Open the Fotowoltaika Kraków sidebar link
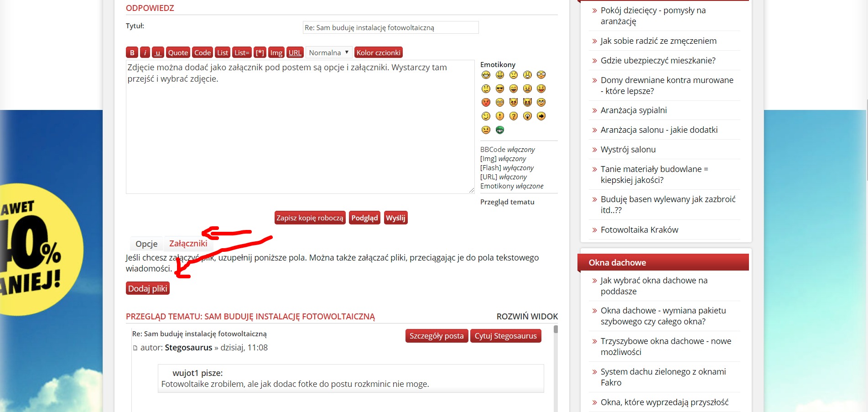 point(639,229)
